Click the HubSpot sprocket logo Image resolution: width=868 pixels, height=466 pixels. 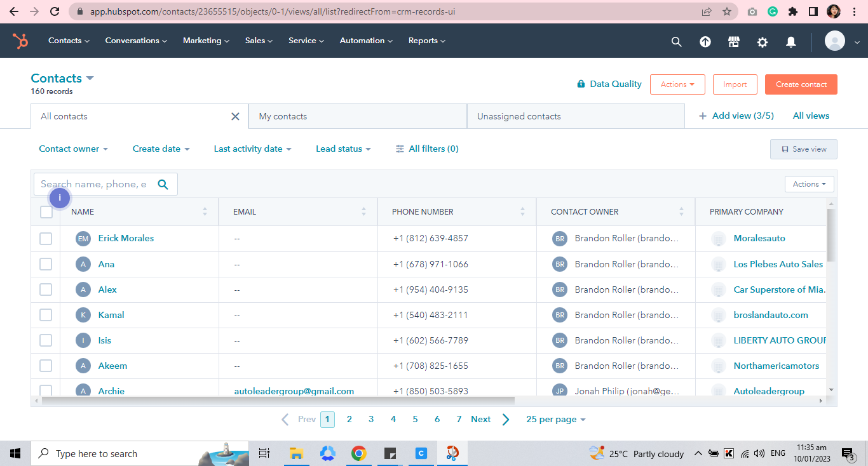point(20,41)
